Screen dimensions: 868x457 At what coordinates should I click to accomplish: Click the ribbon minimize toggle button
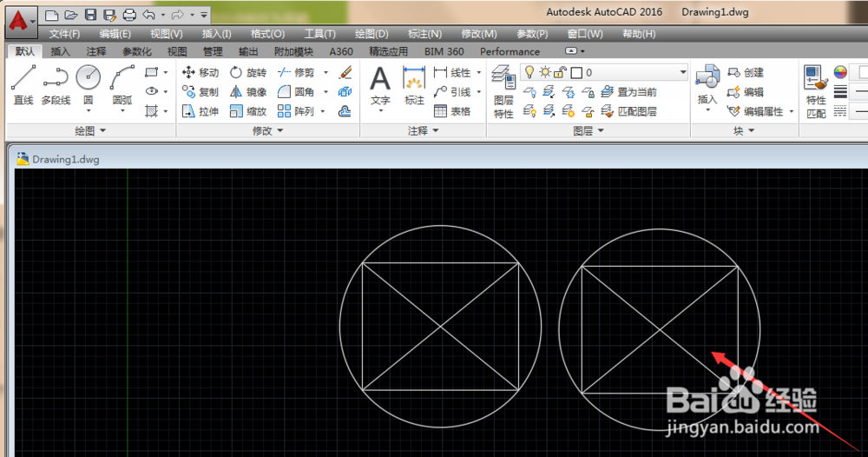(x=571, y=51)
